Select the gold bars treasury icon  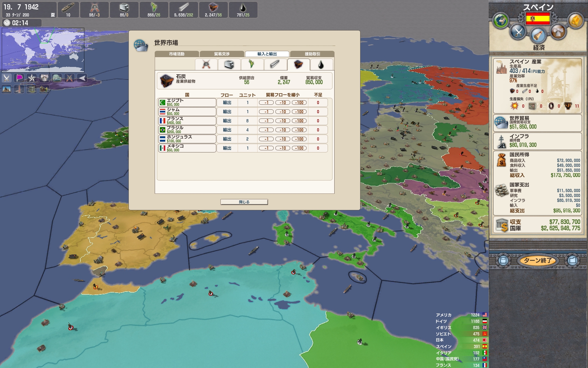575,21
